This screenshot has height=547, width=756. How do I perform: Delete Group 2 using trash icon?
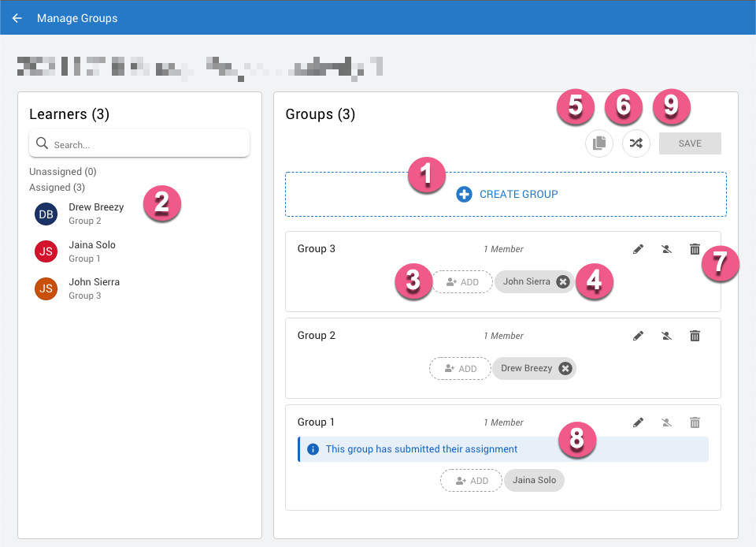(x=695, y=336)
